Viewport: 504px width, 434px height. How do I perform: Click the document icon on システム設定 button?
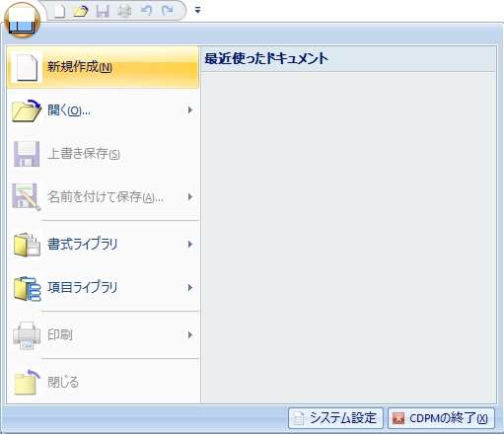(x=299, y=418)
